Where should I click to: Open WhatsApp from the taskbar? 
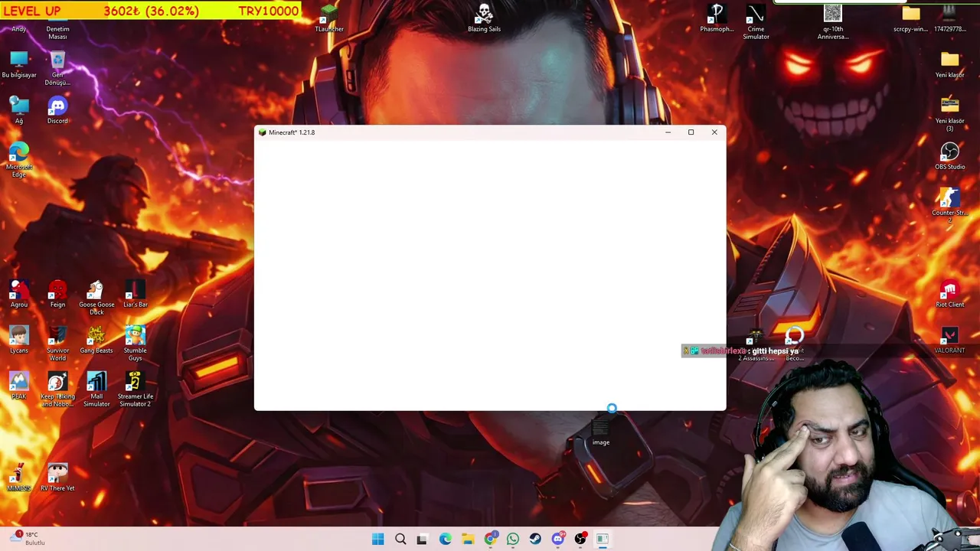pos(512,540)
